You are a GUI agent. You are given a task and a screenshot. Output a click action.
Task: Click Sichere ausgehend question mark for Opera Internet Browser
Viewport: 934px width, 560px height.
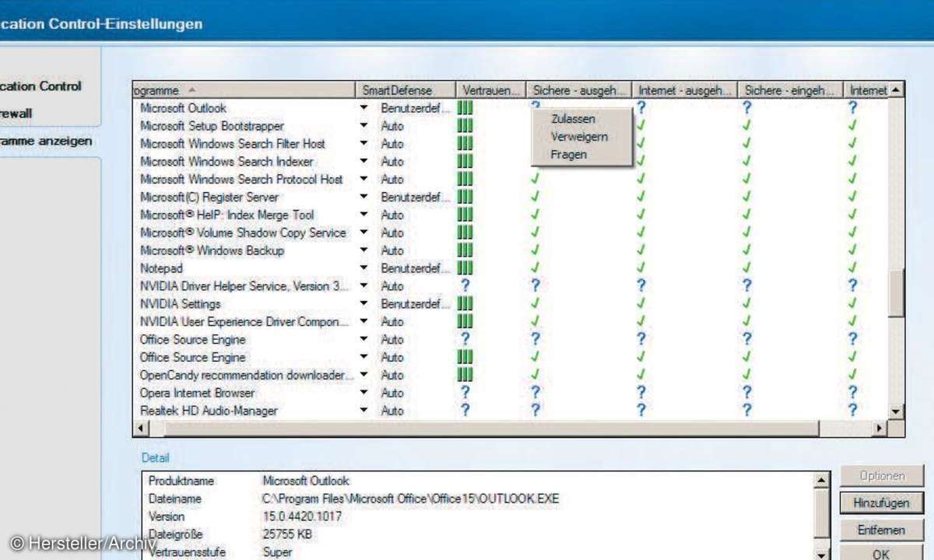[535, 393]
